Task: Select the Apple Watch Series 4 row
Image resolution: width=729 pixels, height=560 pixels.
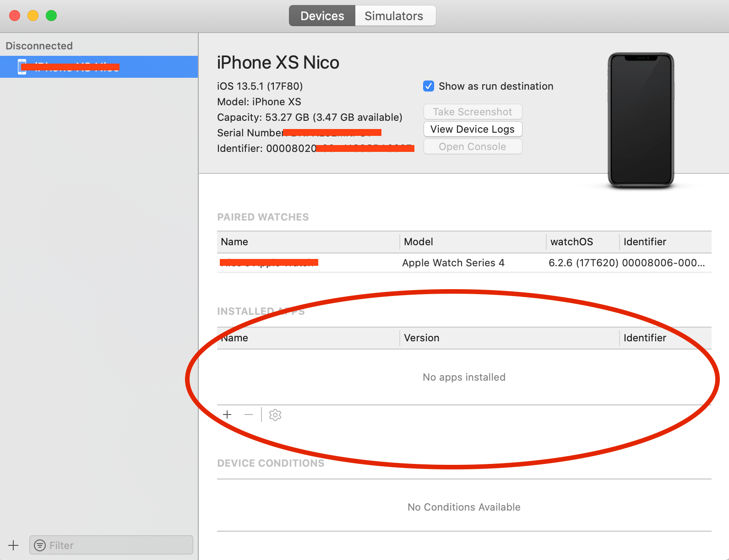Action: pyautogui.click(x=464, y=263)
